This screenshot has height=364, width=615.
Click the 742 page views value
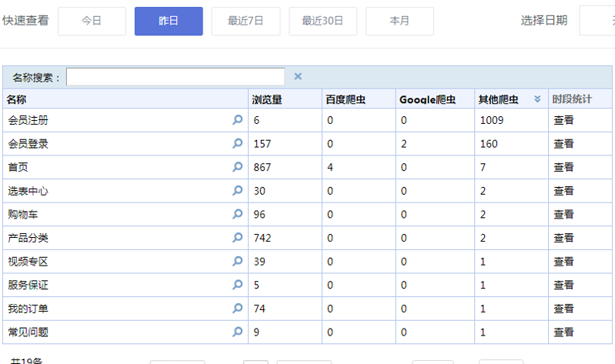pyautogui.click(x=262, y=238)
